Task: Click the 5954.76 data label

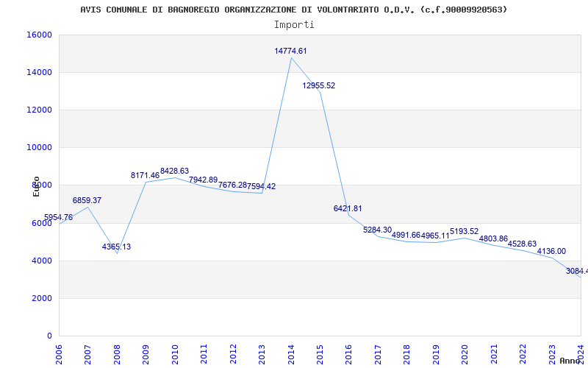Action: (x=59, y=217)
